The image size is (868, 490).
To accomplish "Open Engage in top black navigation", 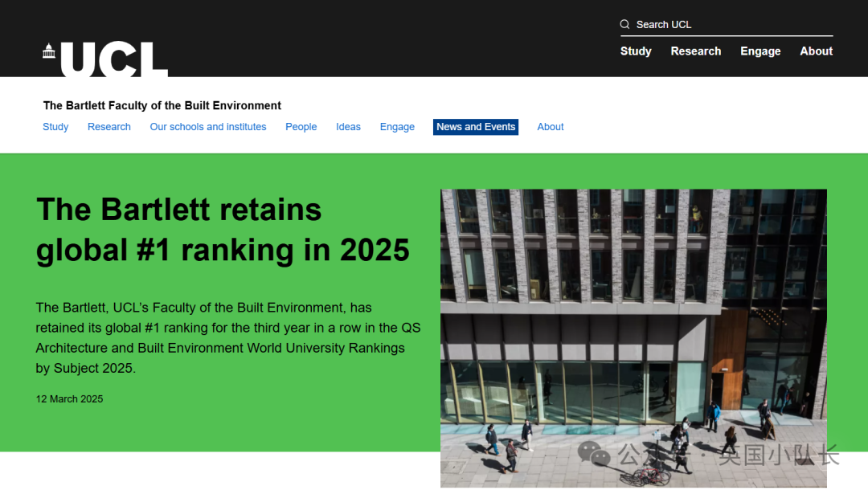I will coord(760,51).
